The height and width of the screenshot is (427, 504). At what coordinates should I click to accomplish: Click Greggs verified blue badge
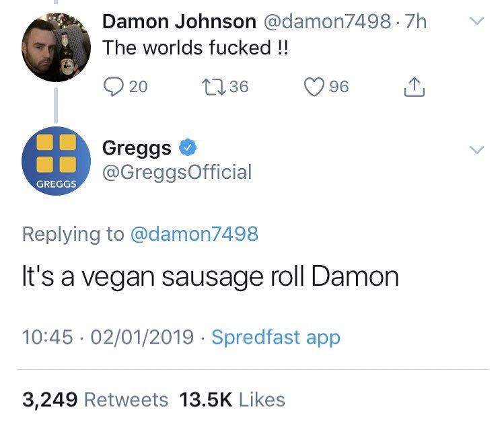(188, 148)
